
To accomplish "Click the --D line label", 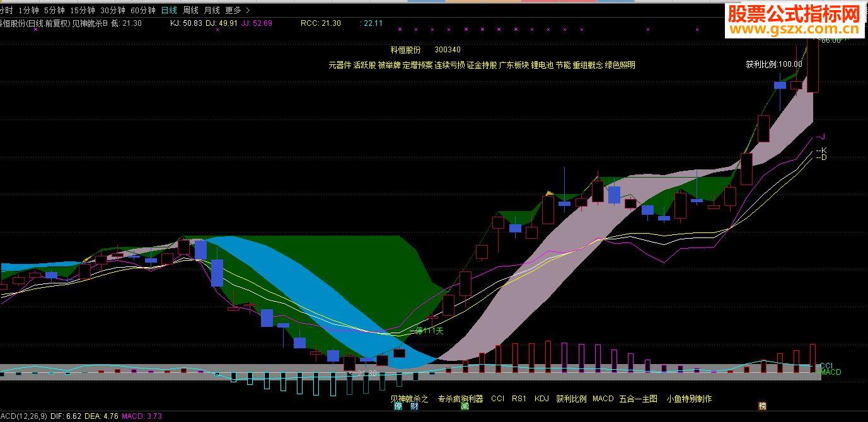I will (821, 157).
